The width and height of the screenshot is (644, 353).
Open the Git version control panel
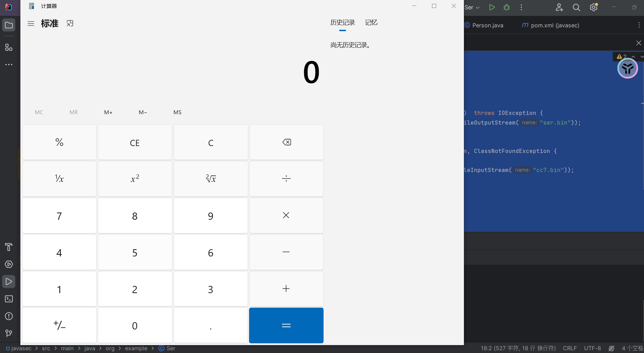[x=9, y=333]
